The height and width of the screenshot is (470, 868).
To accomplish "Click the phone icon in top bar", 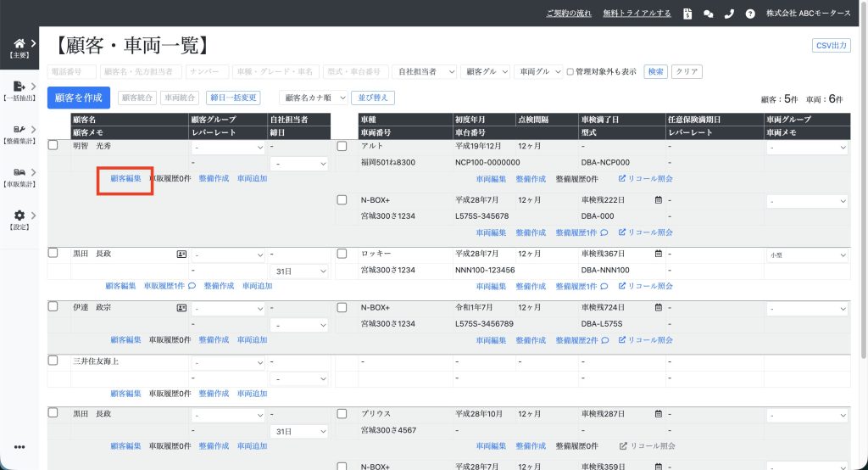I will (x=729, y=14).
